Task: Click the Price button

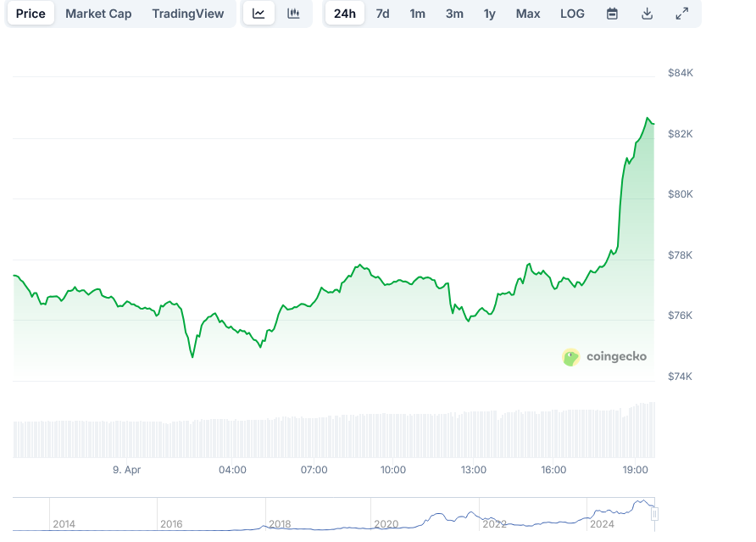Action: click(31, 14)
